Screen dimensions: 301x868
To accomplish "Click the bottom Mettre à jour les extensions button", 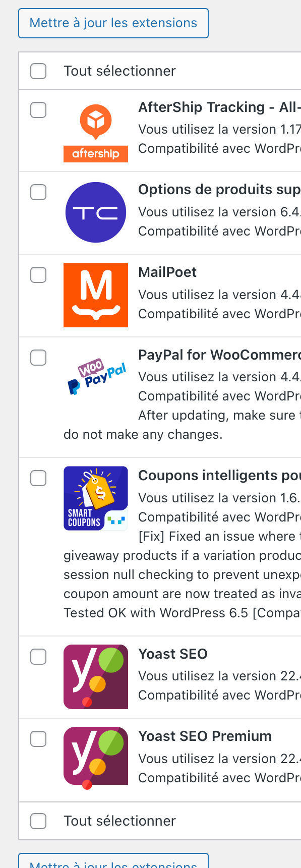I will click(x=113, y=861).
